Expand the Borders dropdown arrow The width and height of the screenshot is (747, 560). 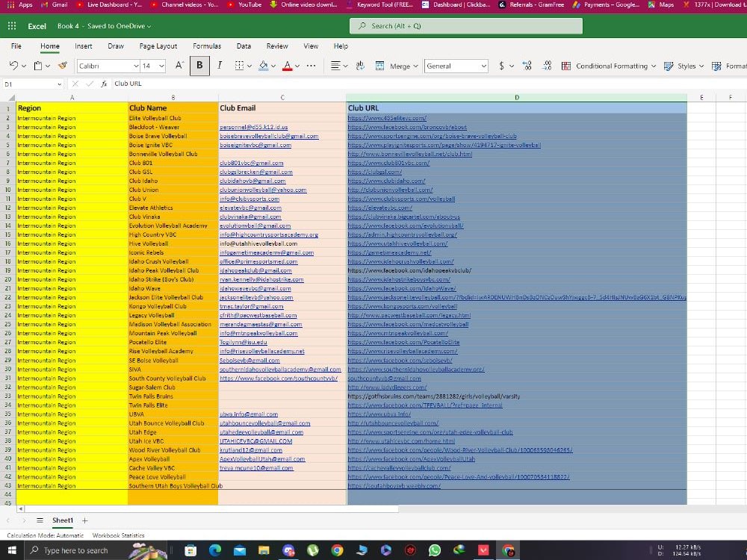[249, 66]
